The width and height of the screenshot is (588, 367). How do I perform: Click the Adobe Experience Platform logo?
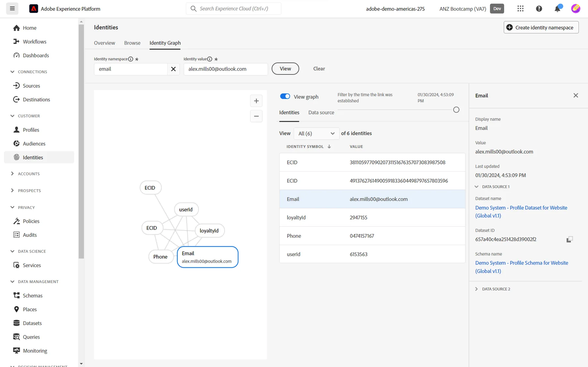(x=34, y=9)
